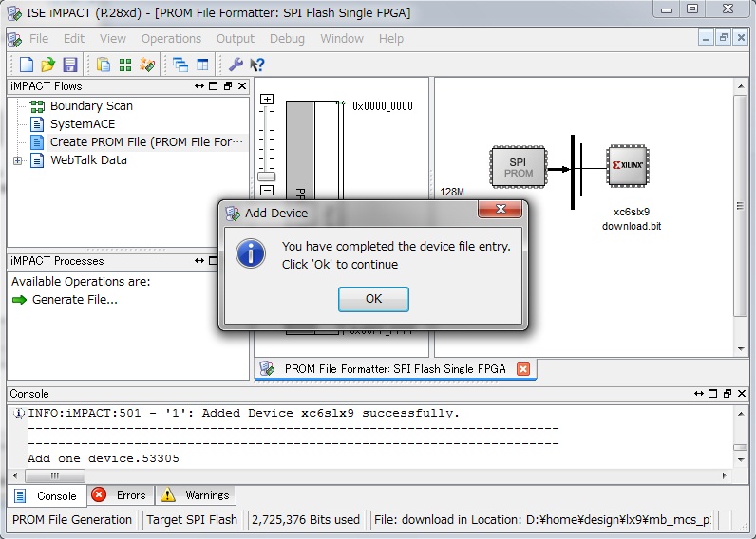The image size is (756, 539).
Task: Select Boundary Scan flow
Action: pyautogui.click(x=91, y=106)
